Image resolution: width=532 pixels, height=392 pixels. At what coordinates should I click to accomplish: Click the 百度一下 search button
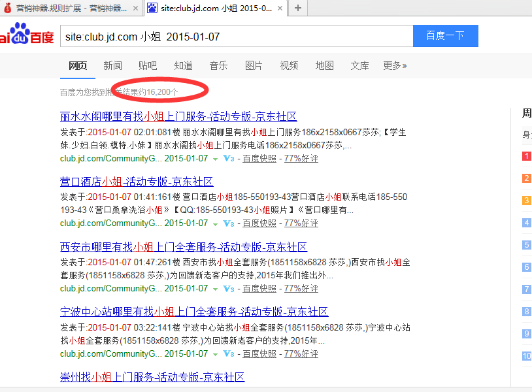click(445, 36)
